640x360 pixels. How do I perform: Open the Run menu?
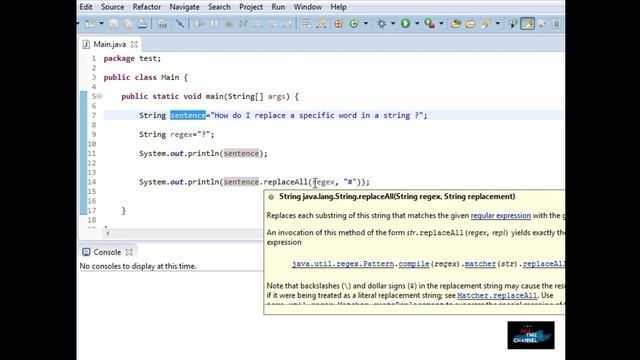point(278,7)
